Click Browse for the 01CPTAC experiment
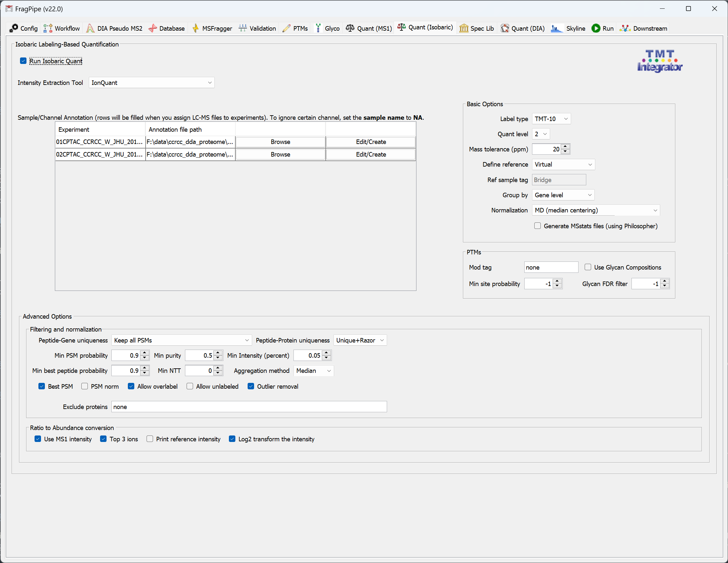Image resolution: width=728 pixels, height=563 pixels. tap(280, 142)
